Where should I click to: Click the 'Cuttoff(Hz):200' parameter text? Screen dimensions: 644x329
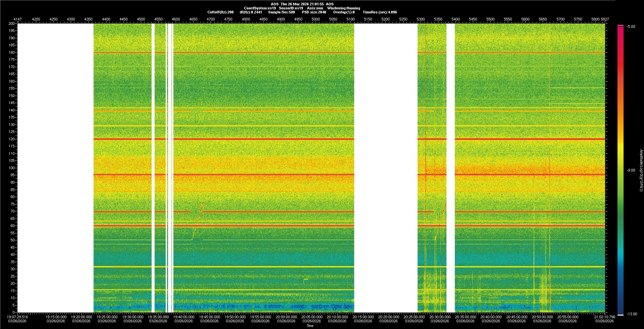tap(220, 12)
